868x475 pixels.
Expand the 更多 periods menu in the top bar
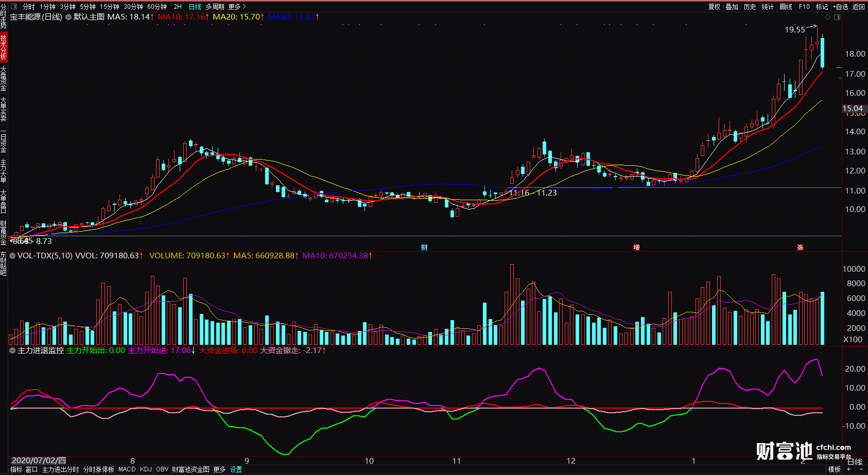point(237,7)
